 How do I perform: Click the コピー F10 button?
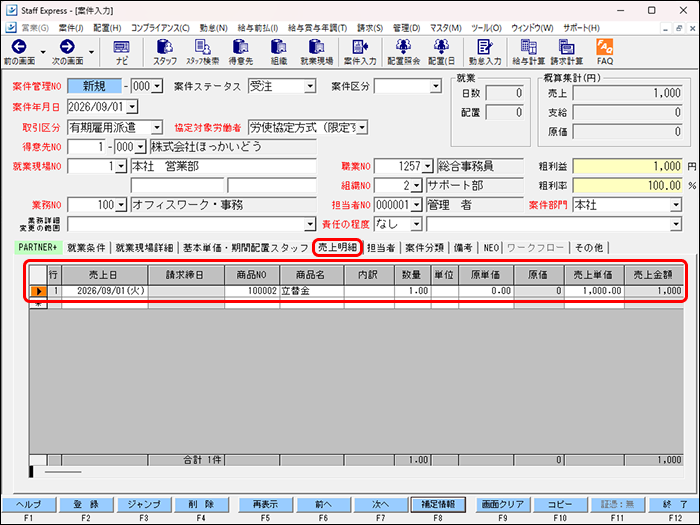560,504
